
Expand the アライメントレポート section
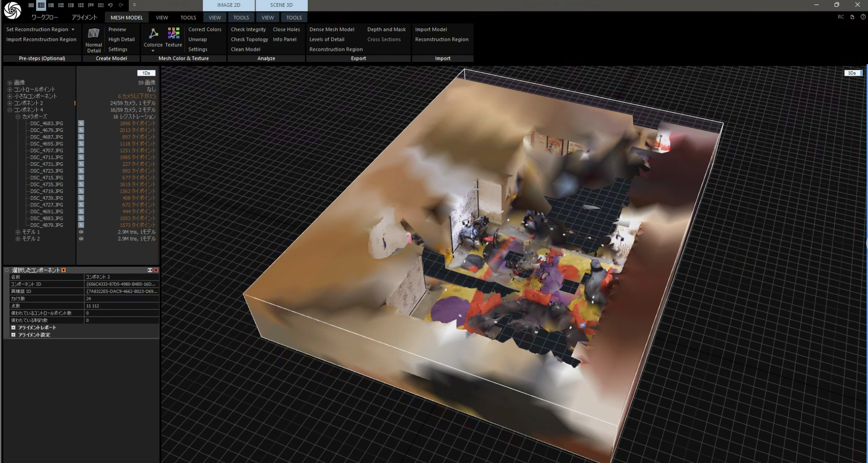[13, 327]
